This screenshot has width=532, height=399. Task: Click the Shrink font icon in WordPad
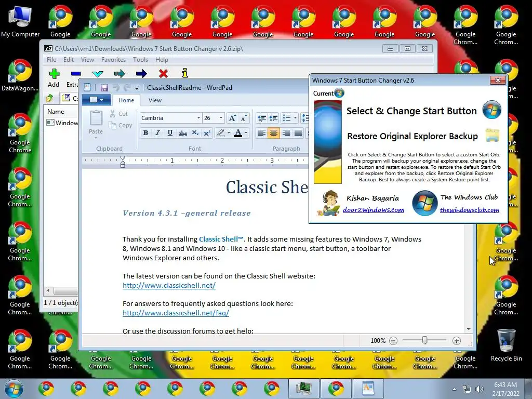tap(244, 118)
